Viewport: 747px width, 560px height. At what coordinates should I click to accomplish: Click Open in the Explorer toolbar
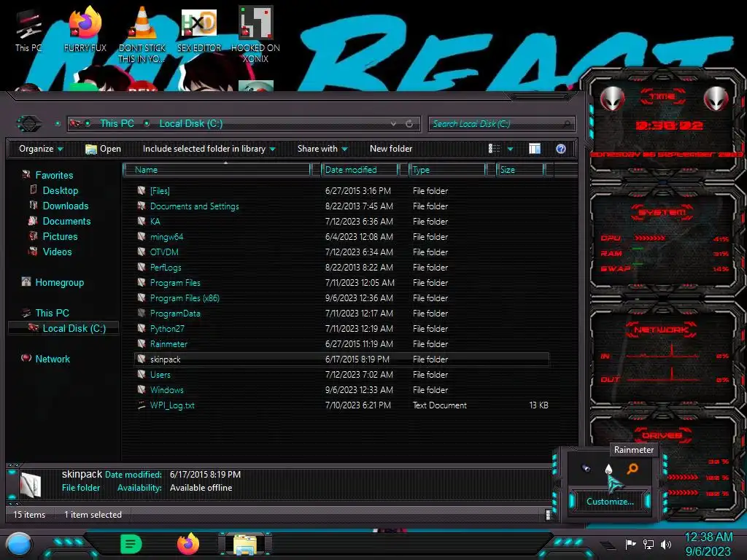104,149
